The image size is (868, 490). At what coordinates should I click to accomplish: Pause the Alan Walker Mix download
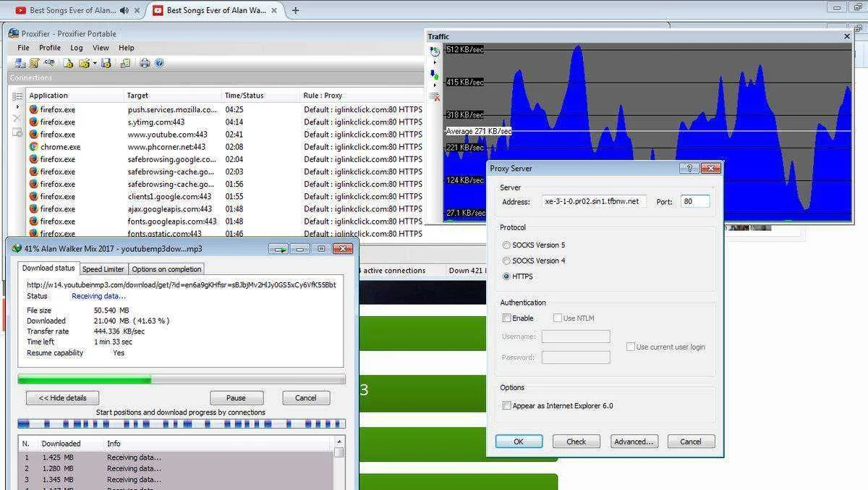(236, 398)
